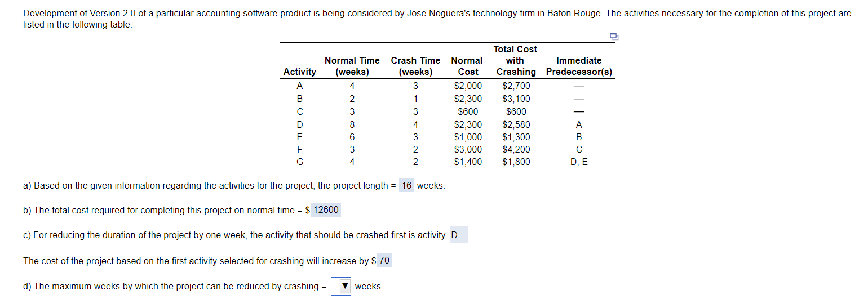The height and width of the screenshot is (308, 868).
Task: Click the Crash Time (weeks) column header
Action: click(415, 66)
